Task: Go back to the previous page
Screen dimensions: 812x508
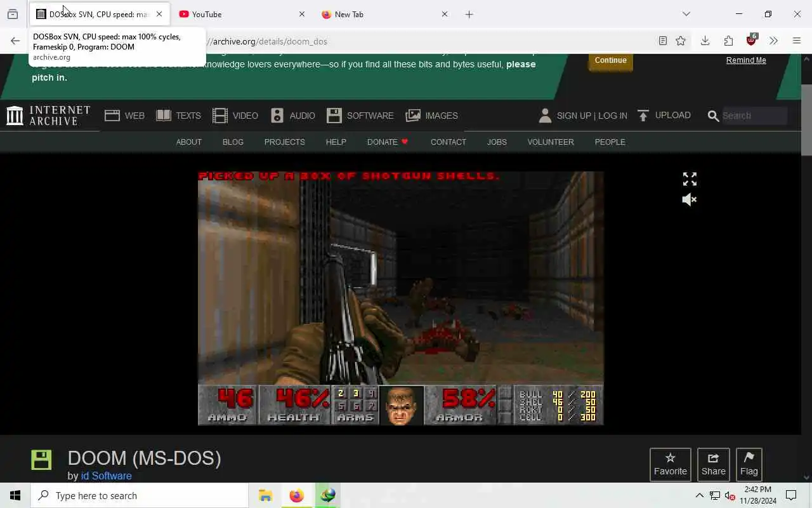Action: tap(15, 41)
